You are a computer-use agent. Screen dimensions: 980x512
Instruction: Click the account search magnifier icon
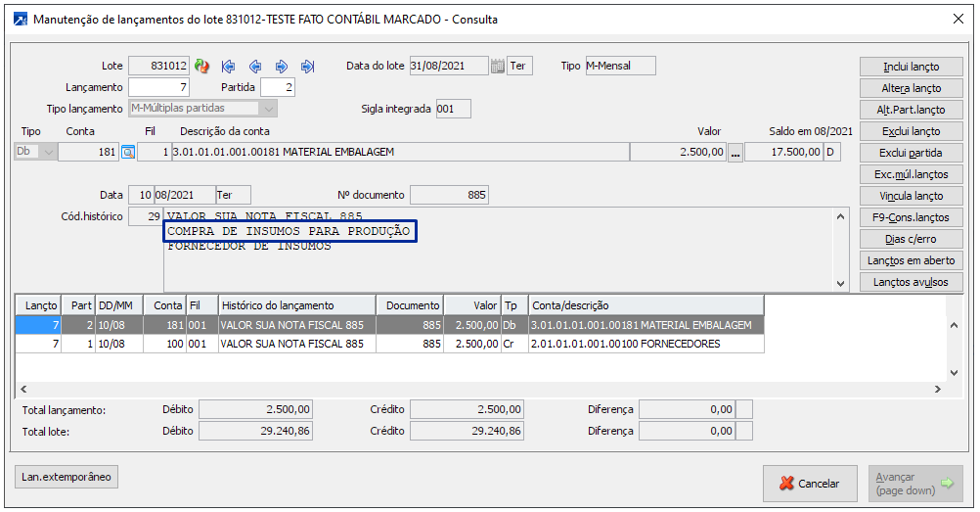127,152
